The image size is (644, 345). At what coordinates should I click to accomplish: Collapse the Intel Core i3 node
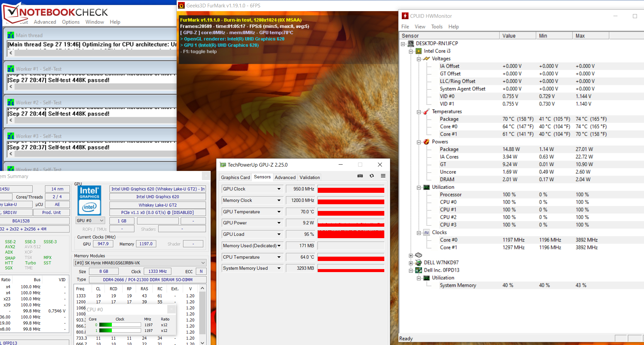[411, 51]
